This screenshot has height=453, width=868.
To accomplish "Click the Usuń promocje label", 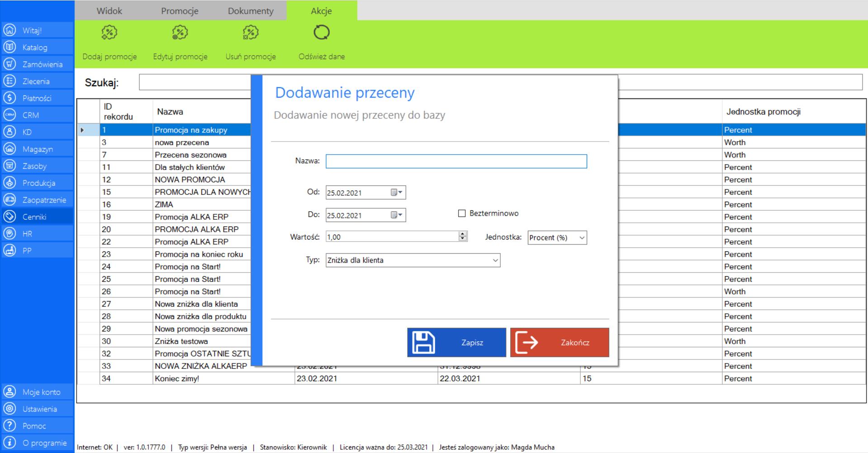I will click(251, 57).
